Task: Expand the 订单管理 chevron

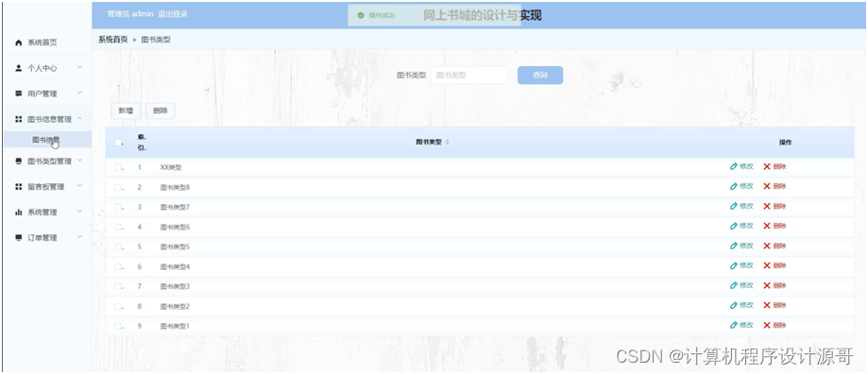Action: [x=79, y=237]
